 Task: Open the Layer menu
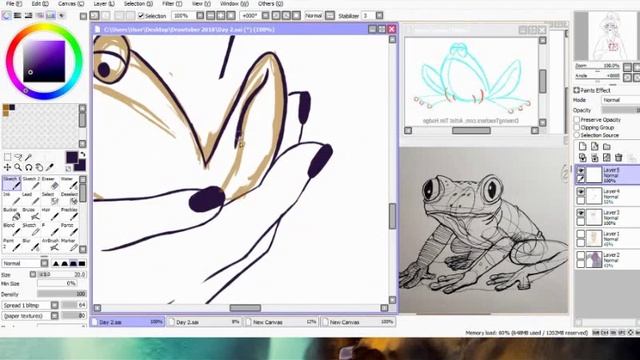pos(104,4)
